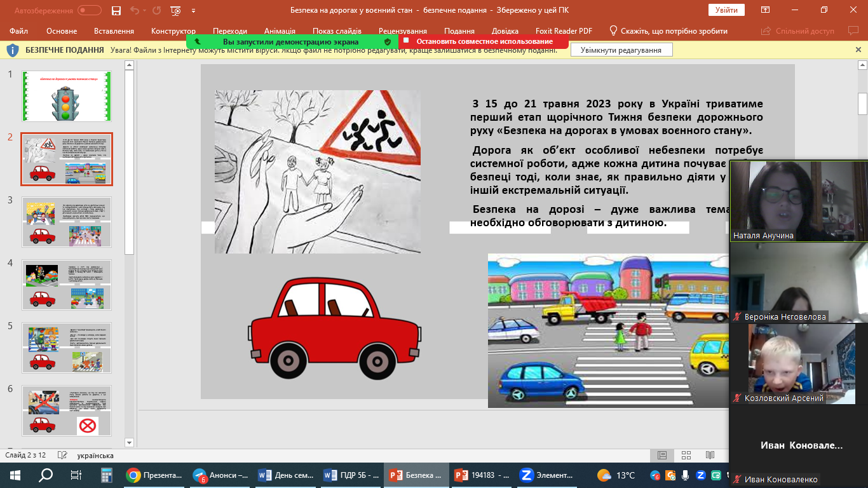Start slideshow from beginning icon
Viewport: 868px width, 488px height.
[176, 10]
